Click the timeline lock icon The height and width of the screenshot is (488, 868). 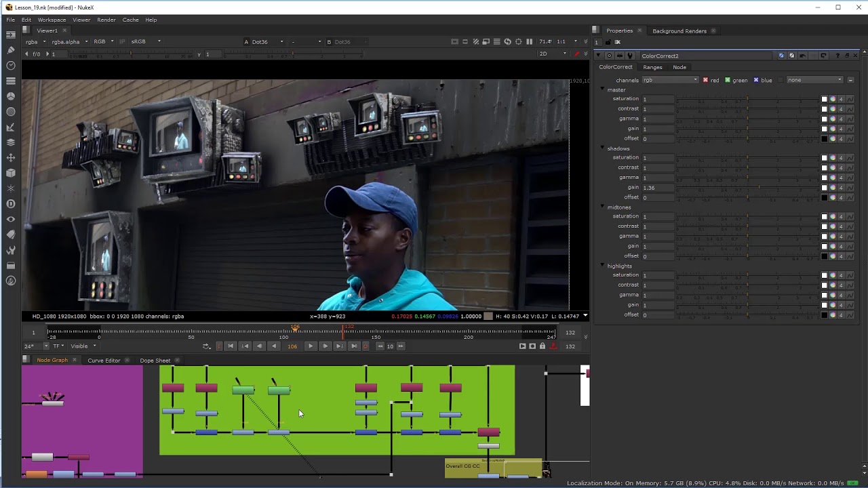542,346
